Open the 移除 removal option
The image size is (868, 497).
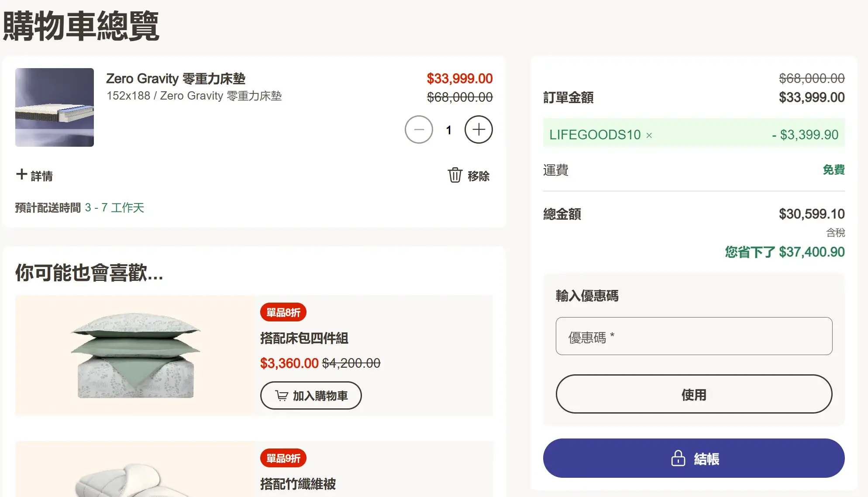point(479,176)
